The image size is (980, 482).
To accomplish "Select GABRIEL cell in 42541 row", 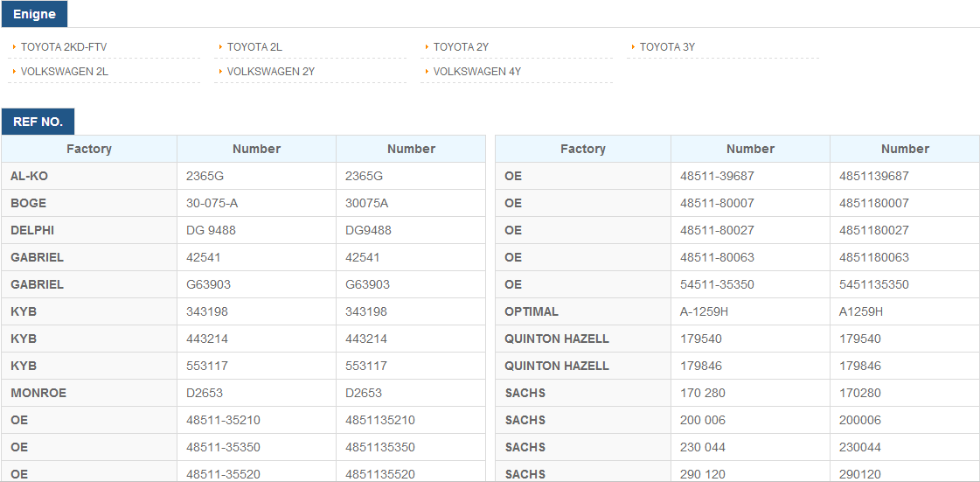I will coord(89,257).
